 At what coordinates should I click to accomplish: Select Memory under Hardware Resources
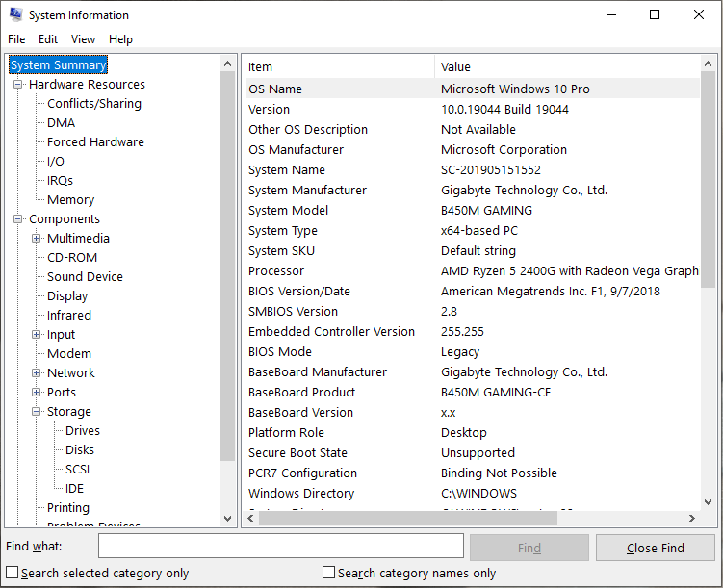tap(70, 200)
